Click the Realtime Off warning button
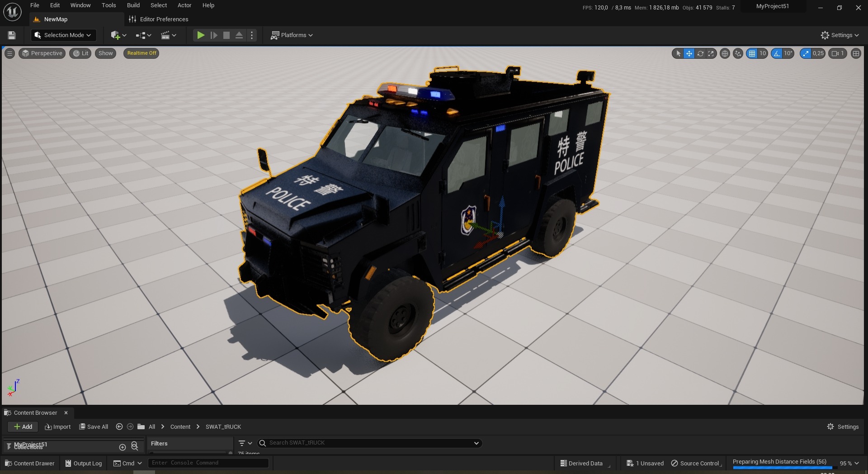The width and height of the screenshot is (868, 474). click(x=142, y=53)
